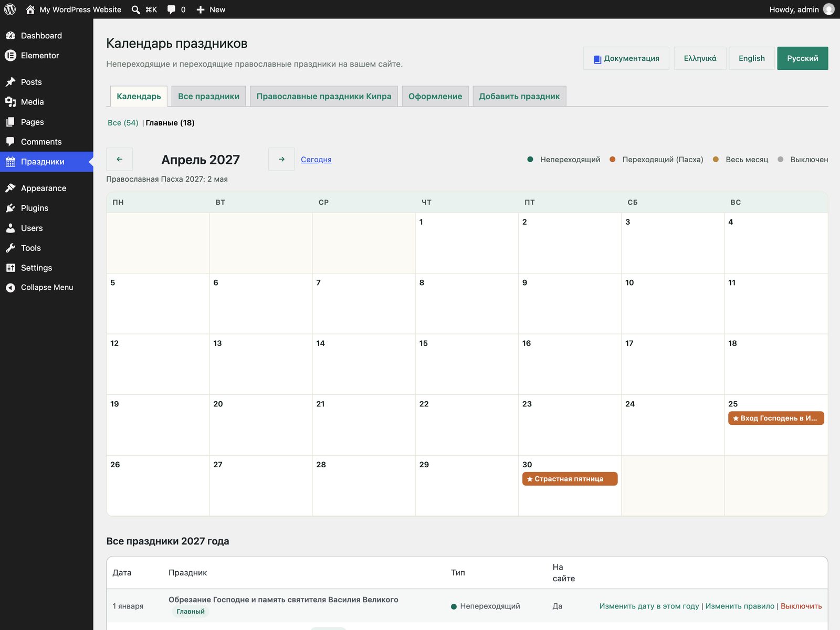
Task: Open the Праздники sidebar menu item
Action: [x=47, y=162]
